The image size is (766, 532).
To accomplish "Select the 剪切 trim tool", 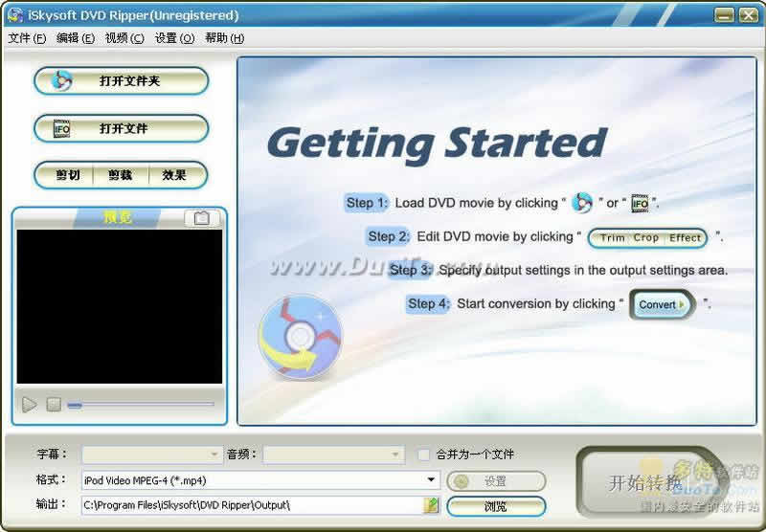I will coord(66,175).
